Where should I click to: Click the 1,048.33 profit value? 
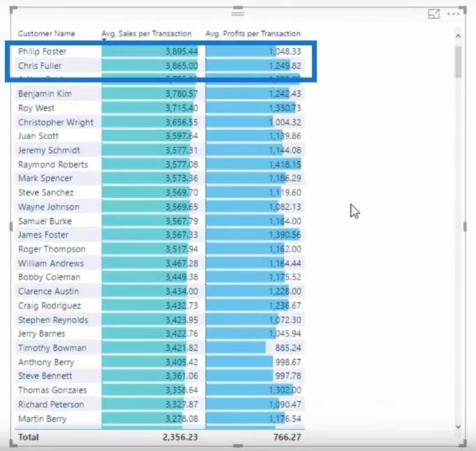point(285,52)
